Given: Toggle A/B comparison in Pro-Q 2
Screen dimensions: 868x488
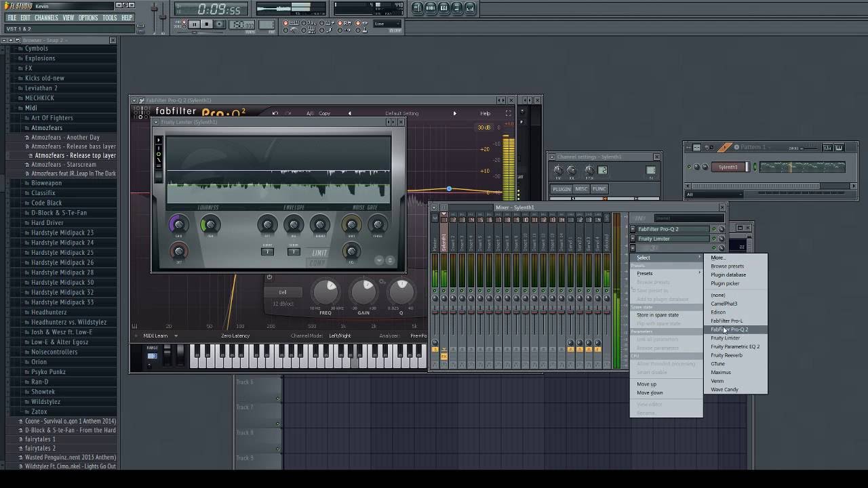Looking at the screenshot, I should pyautogui.click(x=310, y=113).
